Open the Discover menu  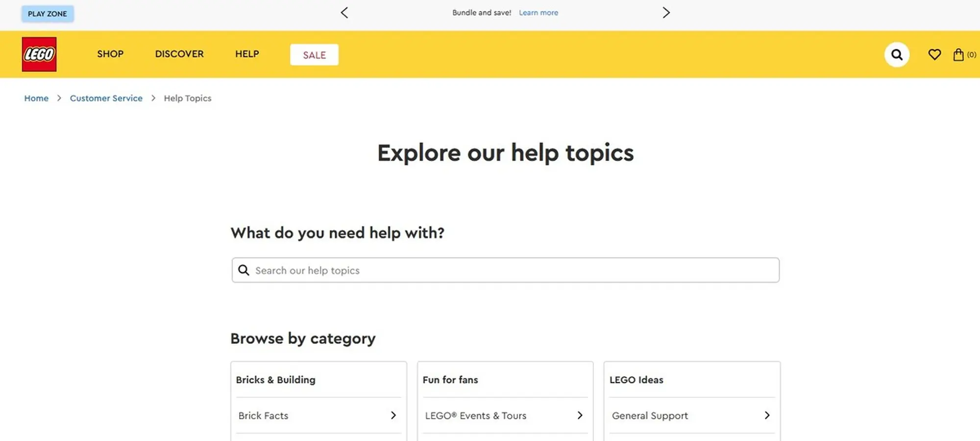(x=179, y=54)
